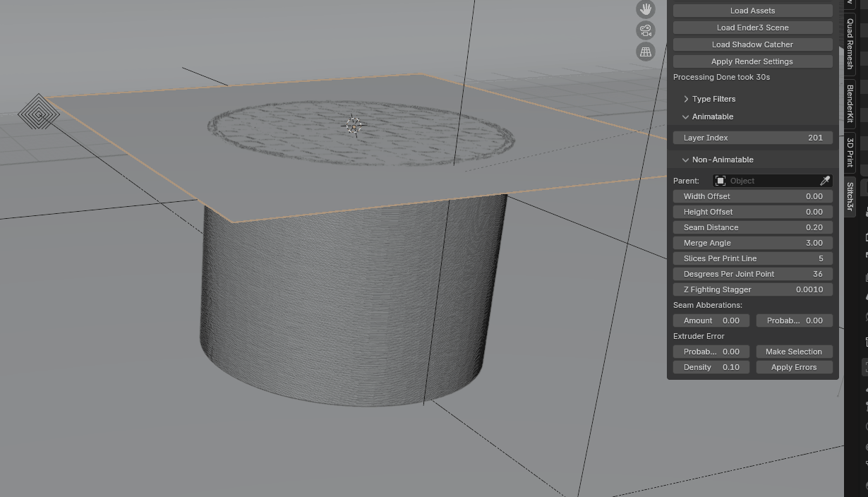Screen dimensions: 868x497
Task: Click the pan view hand icon
Action: pyautogui.click(x=645, y=9)
